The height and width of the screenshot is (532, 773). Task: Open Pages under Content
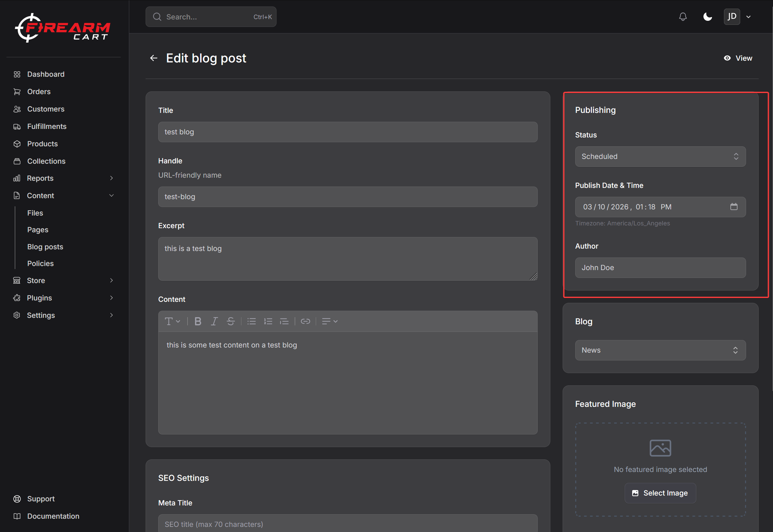pos(38,230)
